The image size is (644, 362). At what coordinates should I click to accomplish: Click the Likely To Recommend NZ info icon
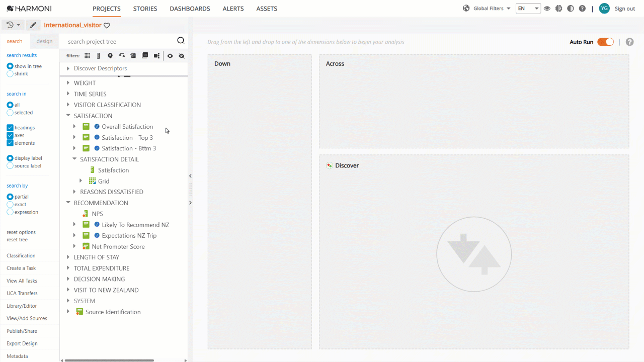click(x=97, y=225)
